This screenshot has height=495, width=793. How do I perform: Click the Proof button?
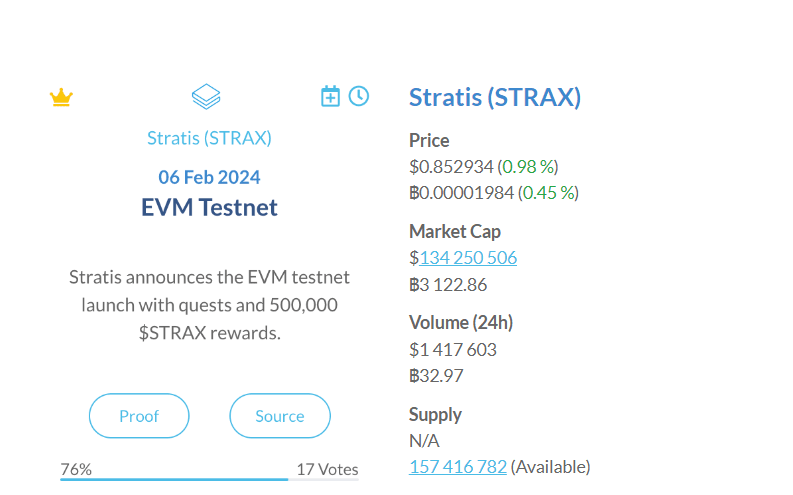(139, 416)
